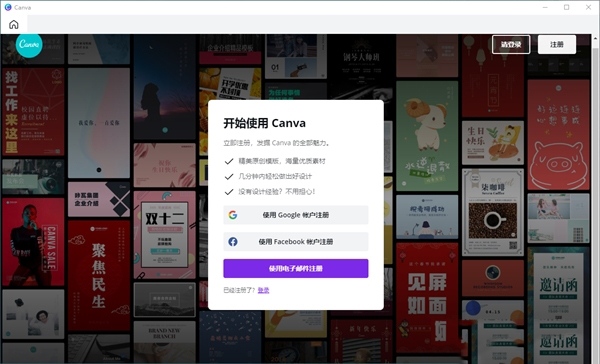Click the 精美原创模板，海量优质素材 line
The image size is (600, 364).
[x=282, y=161]
